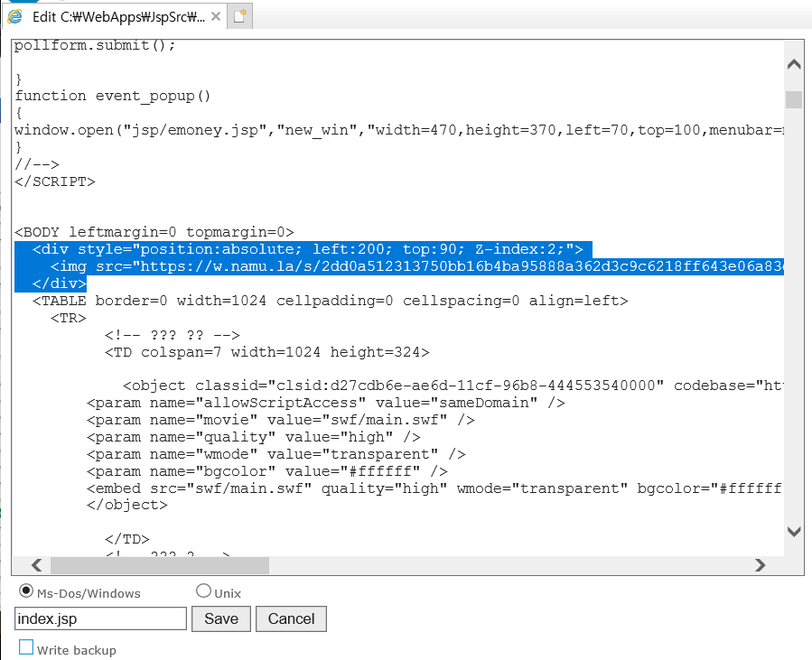Click the '</TD>' line
The width and height of the screenshot is (812, 660).
[x=126, y=539]
